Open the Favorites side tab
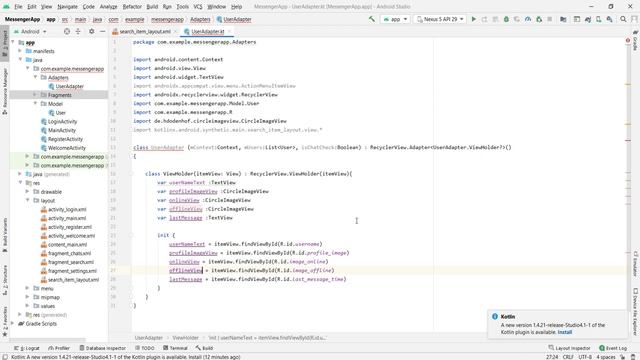Screen dimensions: 640x360 tap(4, 321)
